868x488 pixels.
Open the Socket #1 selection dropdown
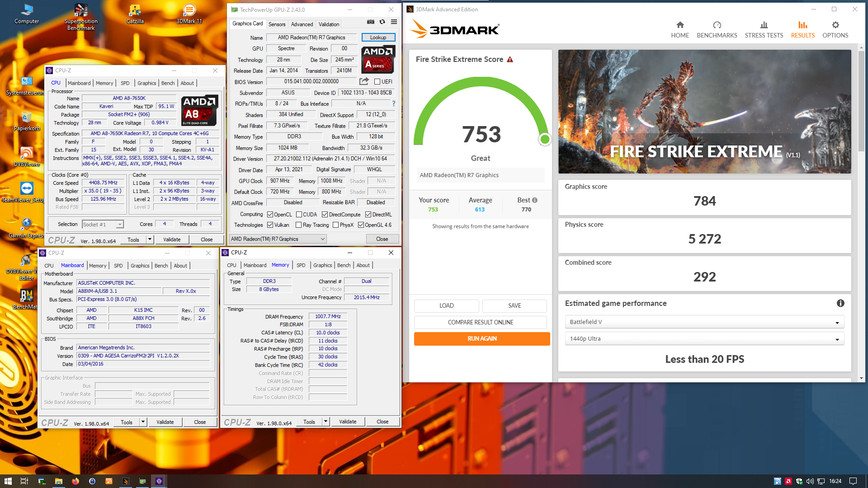click(103, 225)
